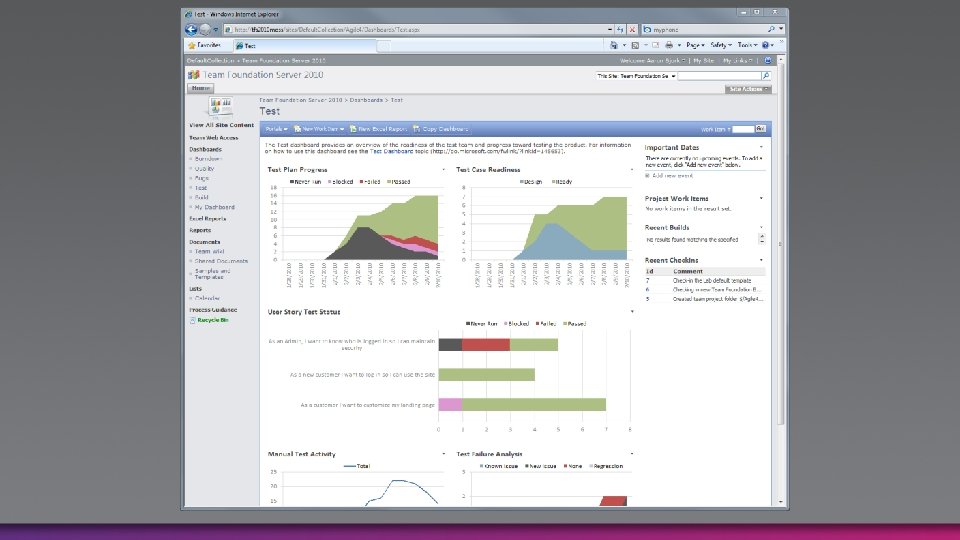Open Excel Reports in sidebar
This screenshot has width=960, height=540.
point(208,219)
